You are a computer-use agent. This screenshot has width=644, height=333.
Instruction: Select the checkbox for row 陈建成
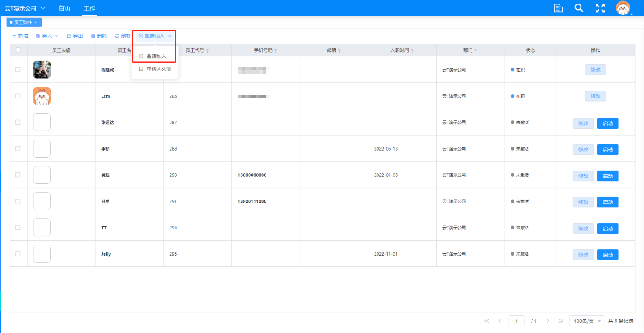(18, 70)
